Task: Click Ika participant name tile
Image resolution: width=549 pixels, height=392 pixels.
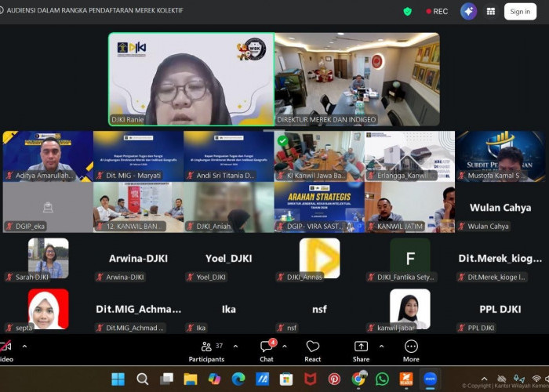Action: tap(229, 309)
